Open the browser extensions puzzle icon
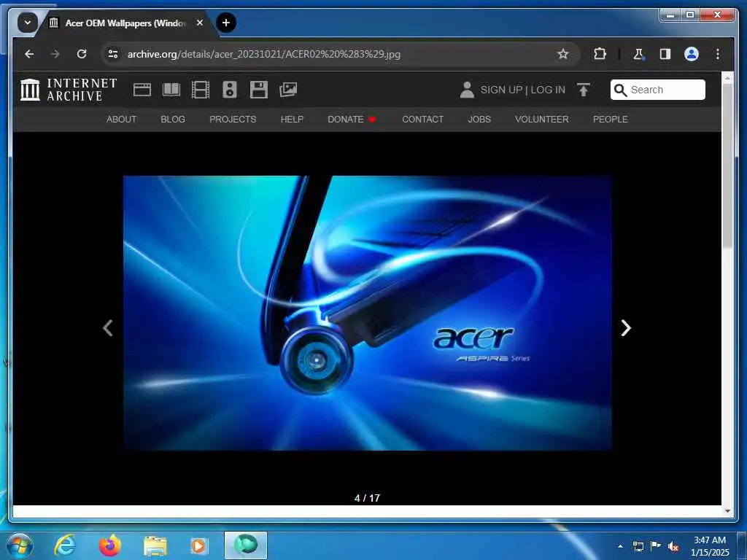 click(x=600, y=54)
